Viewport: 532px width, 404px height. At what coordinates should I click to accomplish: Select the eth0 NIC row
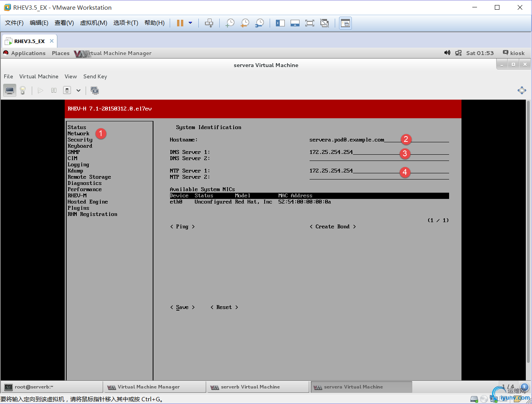pos(309,202)
